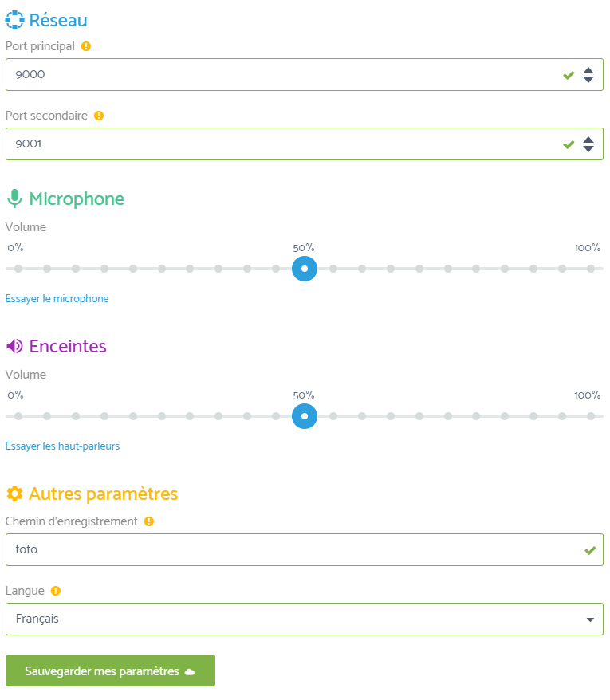Screen dimensions: 610x700
Task: Click the green checkmark in the toto field
Action: tap(590, 550)
